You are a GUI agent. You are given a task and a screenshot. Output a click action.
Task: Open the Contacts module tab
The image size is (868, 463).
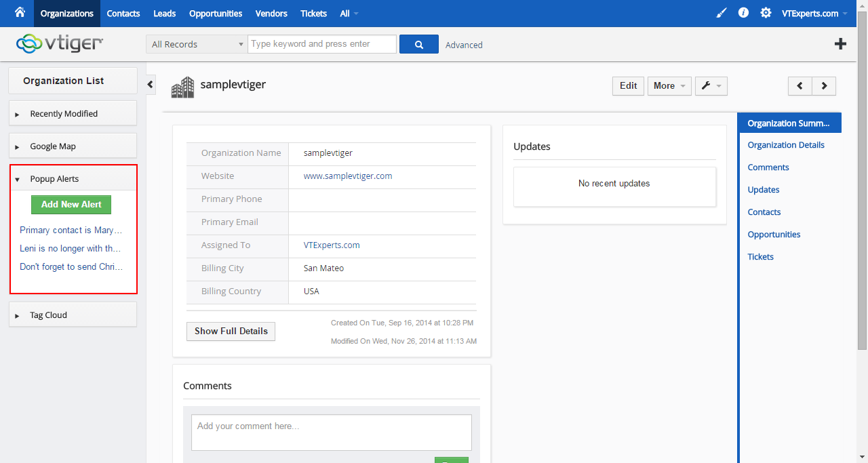[x=123, y=14]
